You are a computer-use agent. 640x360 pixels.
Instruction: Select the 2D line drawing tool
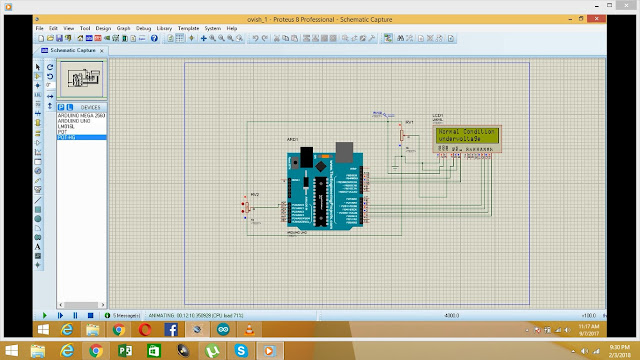38,200
